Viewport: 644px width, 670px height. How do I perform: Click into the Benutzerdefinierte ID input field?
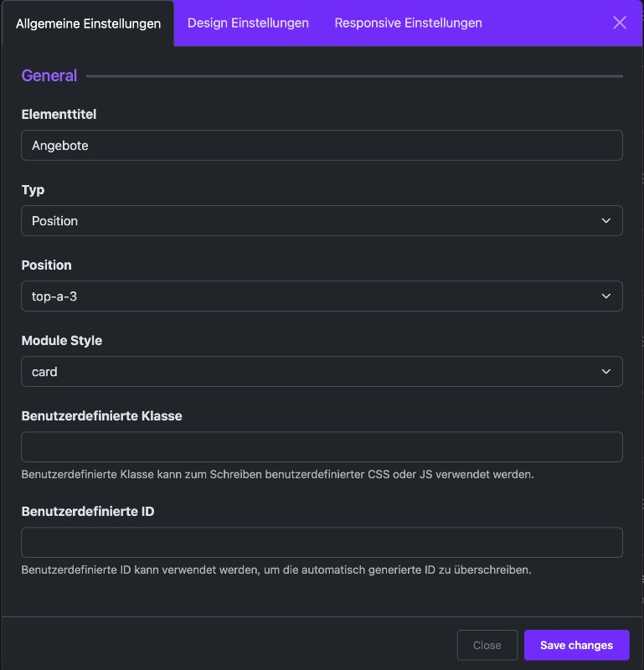coord(322,542)
